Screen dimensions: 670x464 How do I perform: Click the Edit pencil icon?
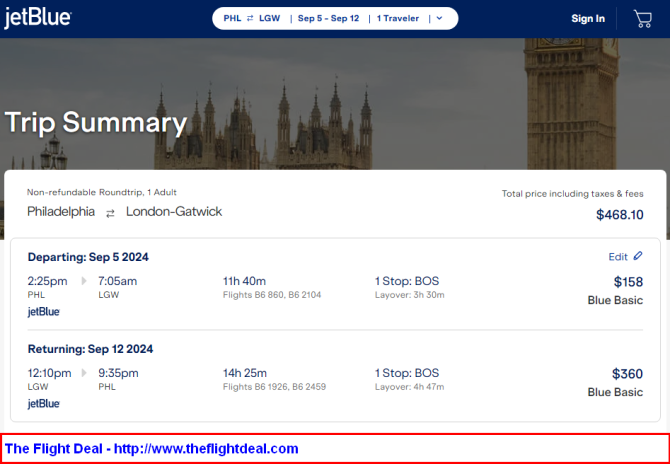(x=638, y=256)
